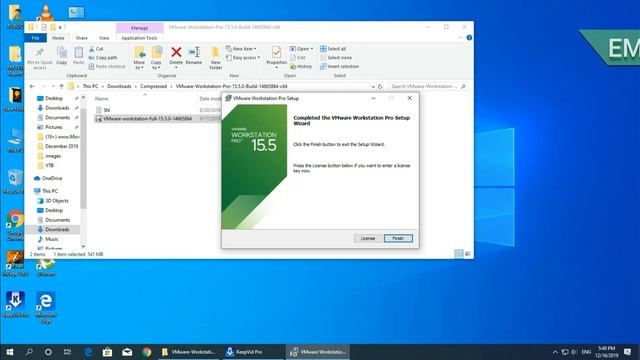Switch to large icons view in status bar
Screen dimensions: 640x360
468,254
